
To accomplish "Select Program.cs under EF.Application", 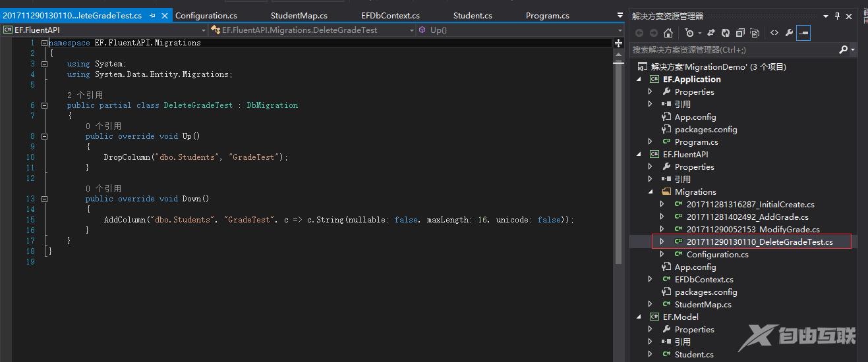I will (696, 142).
